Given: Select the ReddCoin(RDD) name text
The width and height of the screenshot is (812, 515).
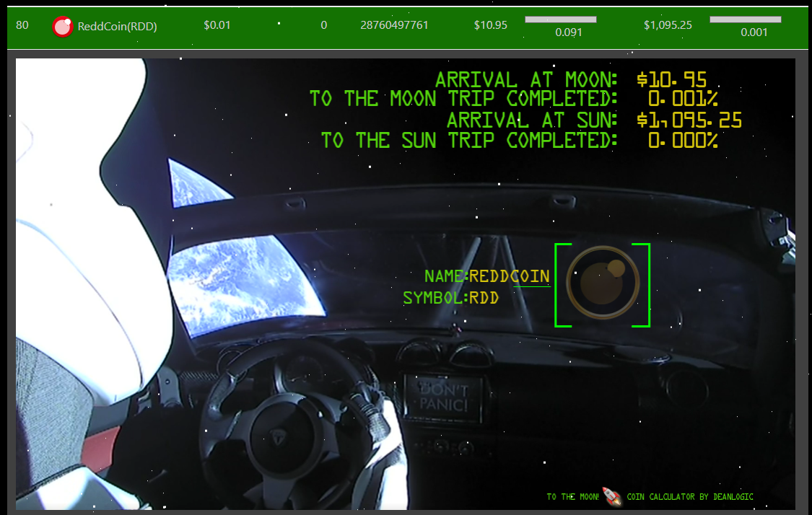Looking at the screenshot, I should [x=117, y=27].
